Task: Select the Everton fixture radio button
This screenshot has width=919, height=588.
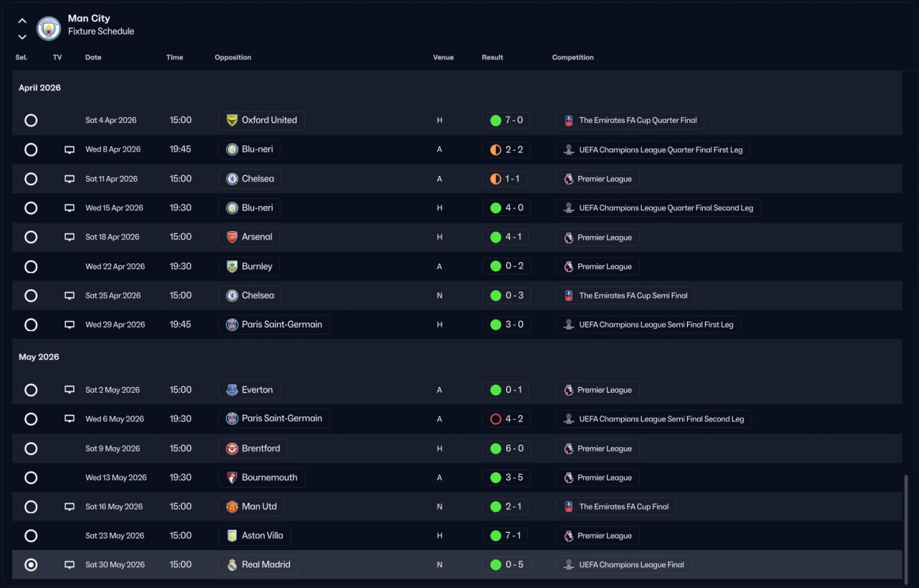Action: pyautogui.click(x=31, y=390)
